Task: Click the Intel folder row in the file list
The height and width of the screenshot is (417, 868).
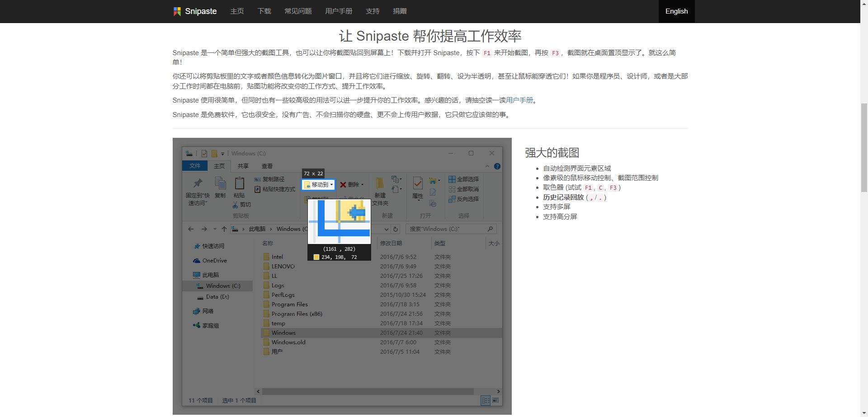Action: pyautogui.click(x=382, y=257)
